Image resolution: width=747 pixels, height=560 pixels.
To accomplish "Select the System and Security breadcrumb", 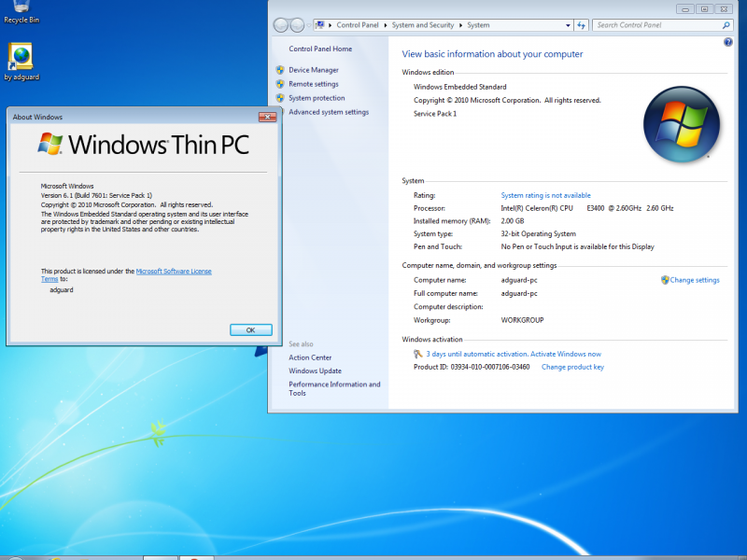I will click(423, 25).
